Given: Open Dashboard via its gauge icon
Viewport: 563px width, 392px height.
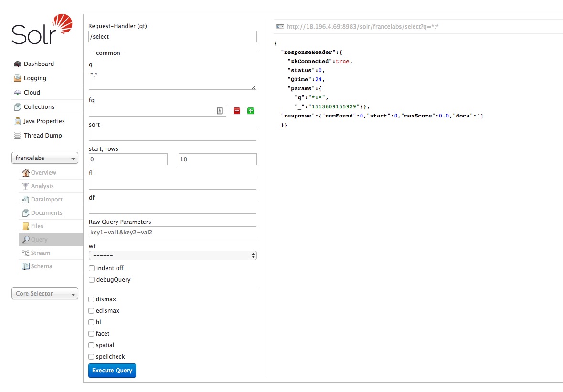Looking at the screenshot, I should coord(18,64).
